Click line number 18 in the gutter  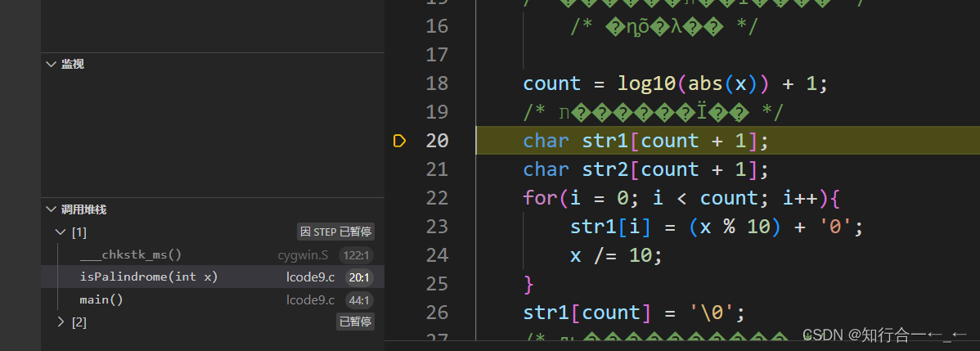tap(437, 83)
